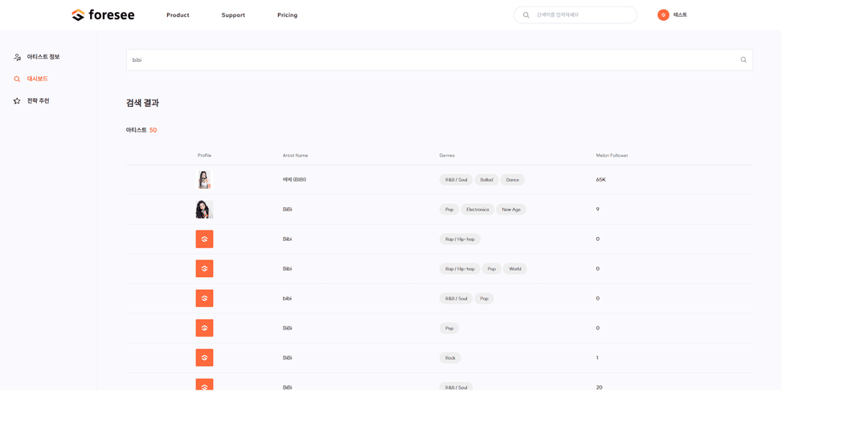Click the profile photo of 비비 (BIBI)
Screen dimensions: 868x433
tap(204, 180)
